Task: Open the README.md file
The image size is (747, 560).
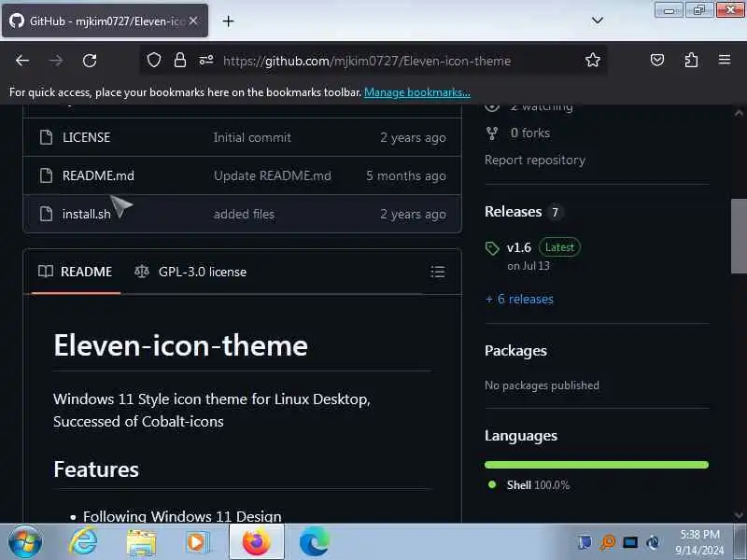Action: 98,175
